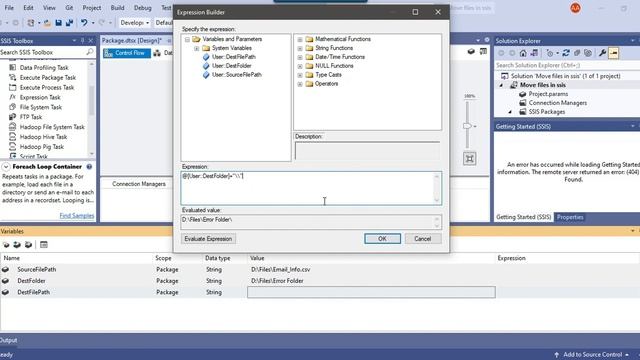The width and height of the screenshot is (640, 360).
Task: Expand the String Functions folder
Action: [x=300, y=48]
